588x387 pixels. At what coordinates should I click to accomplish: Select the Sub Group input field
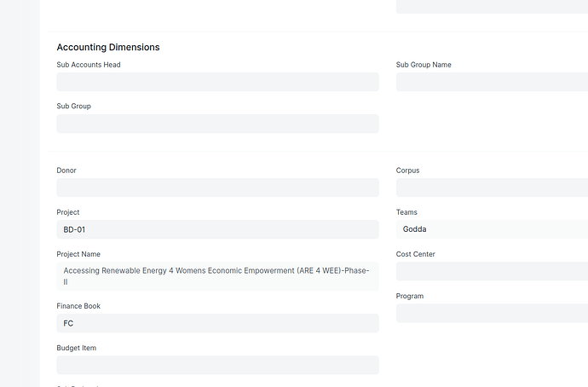click(217, 124)
